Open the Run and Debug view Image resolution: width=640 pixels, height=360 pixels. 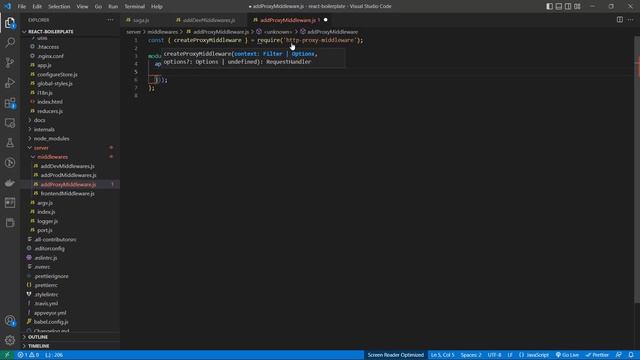[10, 82]
